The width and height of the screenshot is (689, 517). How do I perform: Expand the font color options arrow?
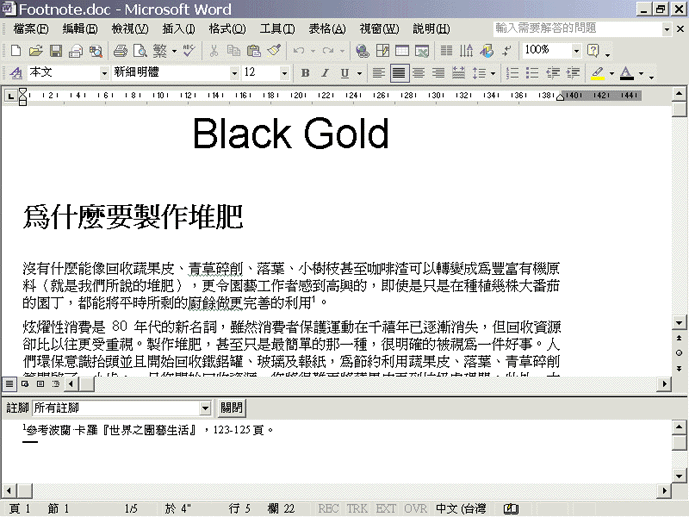[x=641, y=73]
